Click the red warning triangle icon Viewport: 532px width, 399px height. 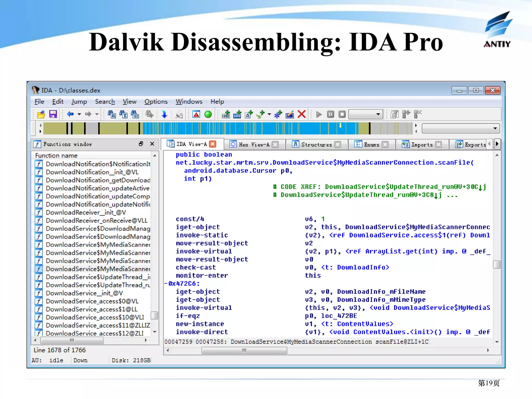pos(196,114)
